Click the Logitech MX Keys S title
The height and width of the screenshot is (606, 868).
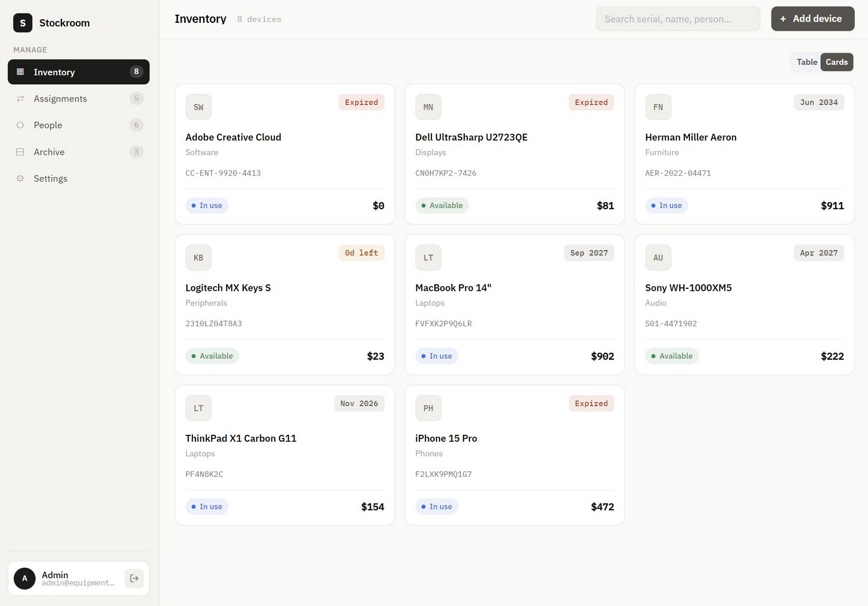point(228,288)
